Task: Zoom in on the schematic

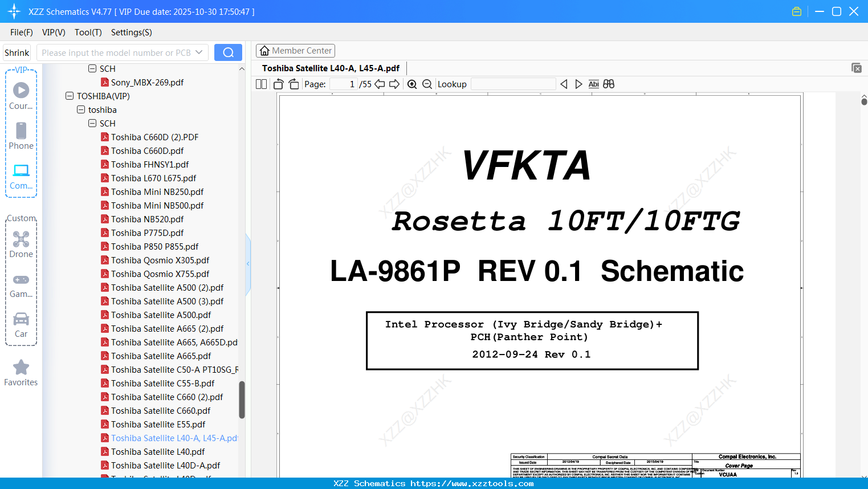Action: pos(412,84)
